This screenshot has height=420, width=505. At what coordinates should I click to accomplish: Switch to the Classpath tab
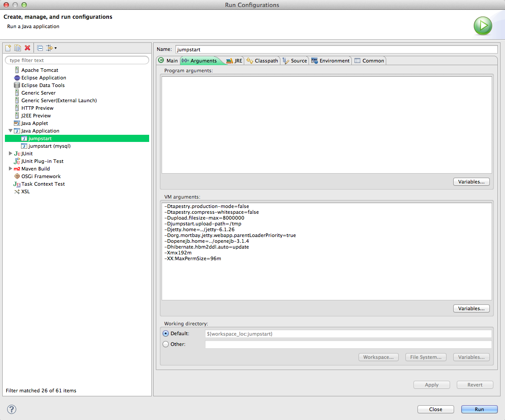tap(262, 61)
